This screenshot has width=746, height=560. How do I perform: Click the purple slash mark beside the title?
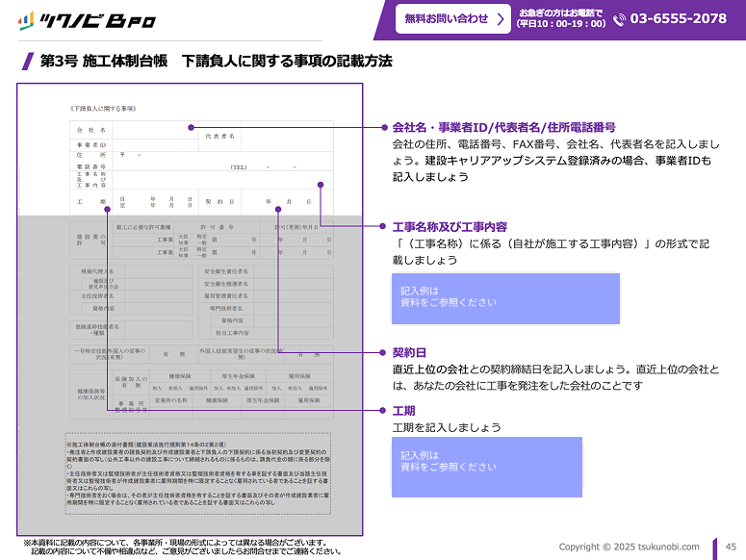(28, 62)
